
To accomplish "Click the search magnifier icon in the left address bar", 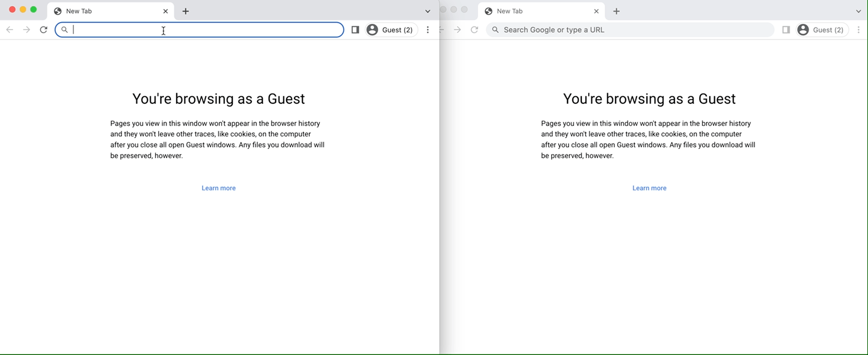I will coord(65,30).
